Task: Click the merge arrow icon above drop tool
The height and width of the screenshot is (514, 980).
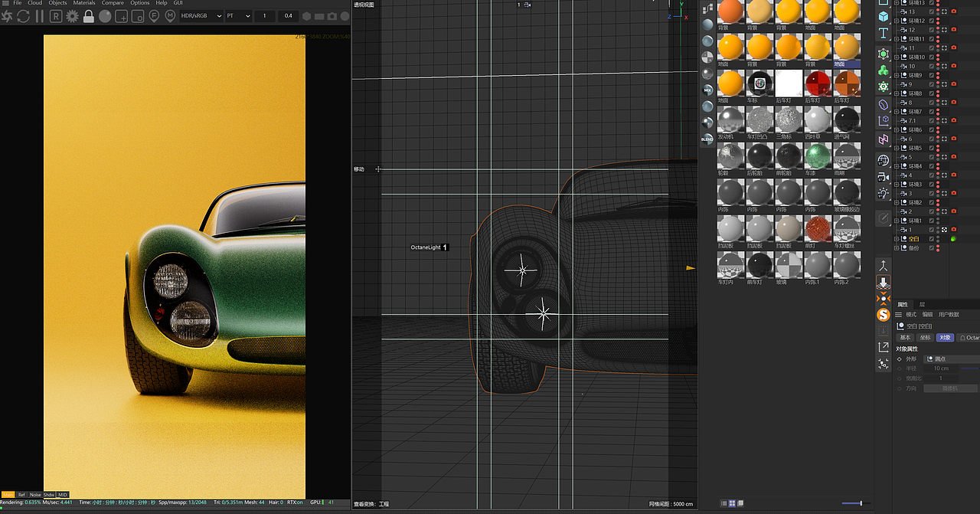Action: (x=884, y=266)
